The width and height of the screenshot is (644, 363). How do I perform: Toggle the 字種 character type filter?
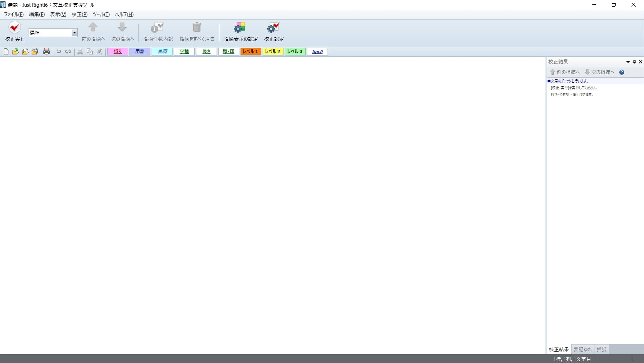[184, 51]
